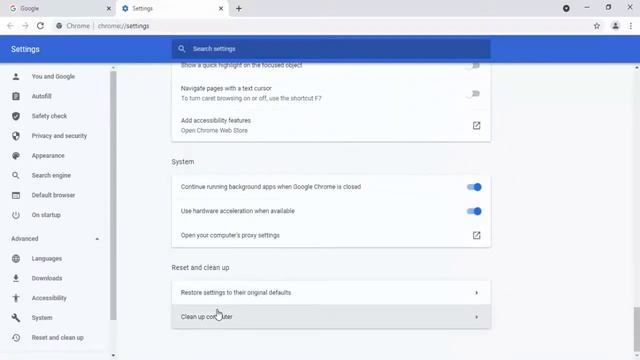The height and width of the screenshot is (360, 640).
Task: Click the Settings header title
Action: point(25,49)
